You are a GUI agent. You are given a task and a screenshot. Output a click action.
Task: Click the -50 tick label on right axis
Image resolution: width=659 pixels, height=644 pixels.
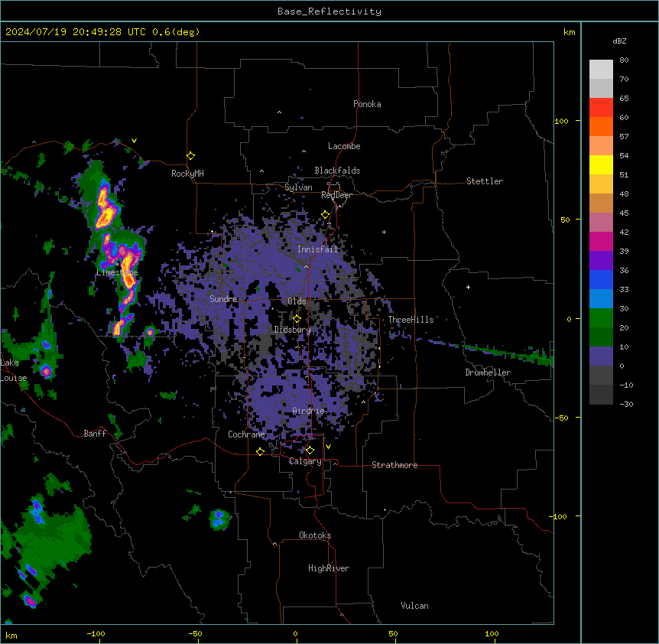(561, 418)
